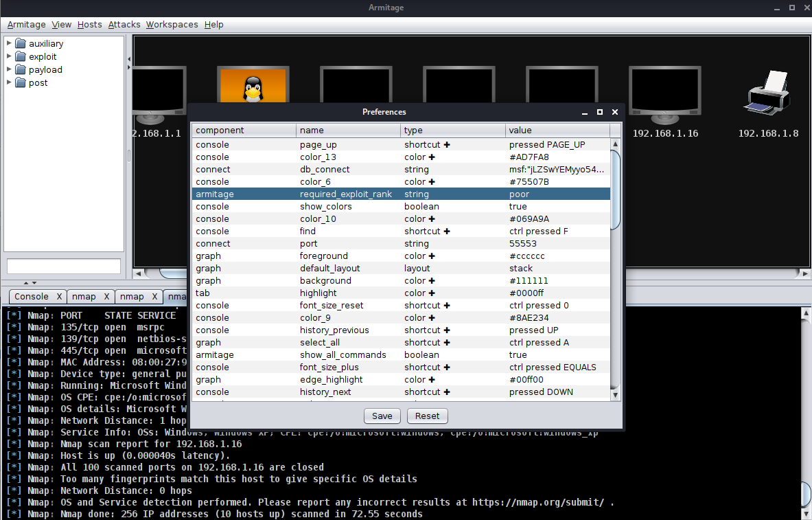Screen dimensions: 812x520
Task: Expand the exploit tree node
Action: tap(9, 56)
